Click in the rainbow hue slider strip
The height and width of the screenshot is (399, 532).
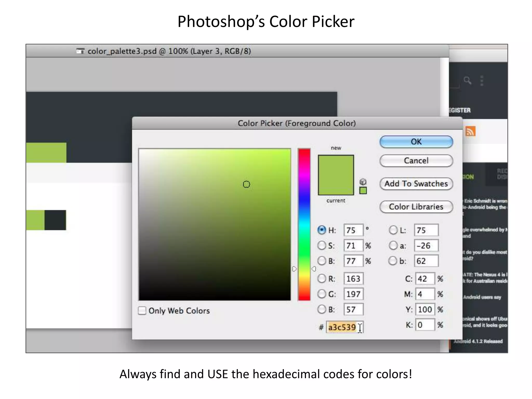[x=304, y=225]
